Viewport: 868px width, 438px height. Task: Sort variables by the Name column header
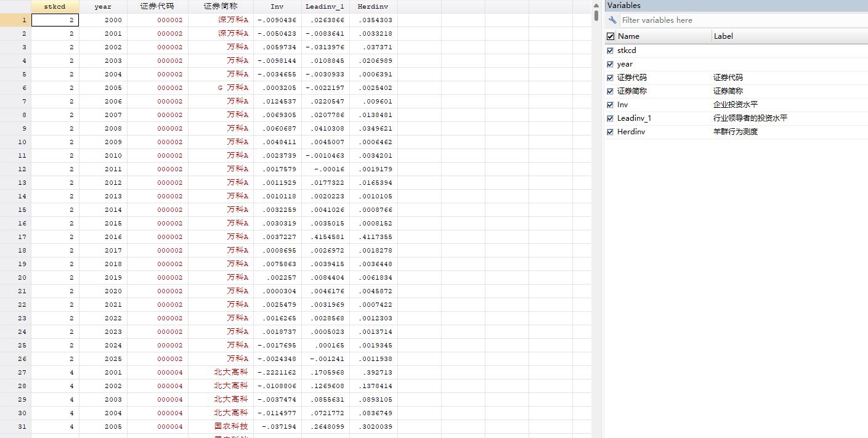tap(664, 36)
